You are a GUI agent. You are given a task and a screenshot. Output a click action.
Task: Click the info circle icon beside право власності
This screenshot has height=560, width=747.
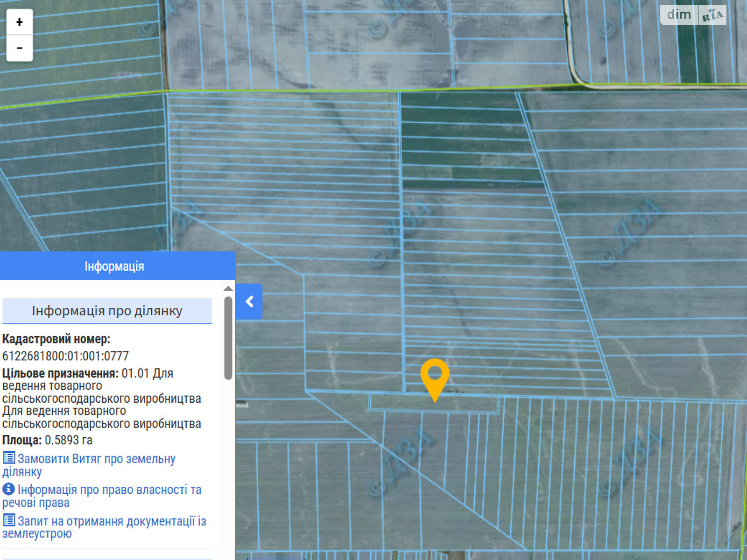point(8,489)
